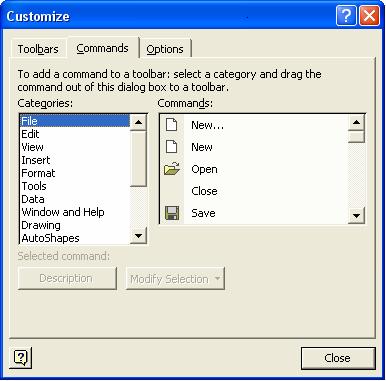
Task: Click the Close button at bottom right
Action: [x=338, y=358]
